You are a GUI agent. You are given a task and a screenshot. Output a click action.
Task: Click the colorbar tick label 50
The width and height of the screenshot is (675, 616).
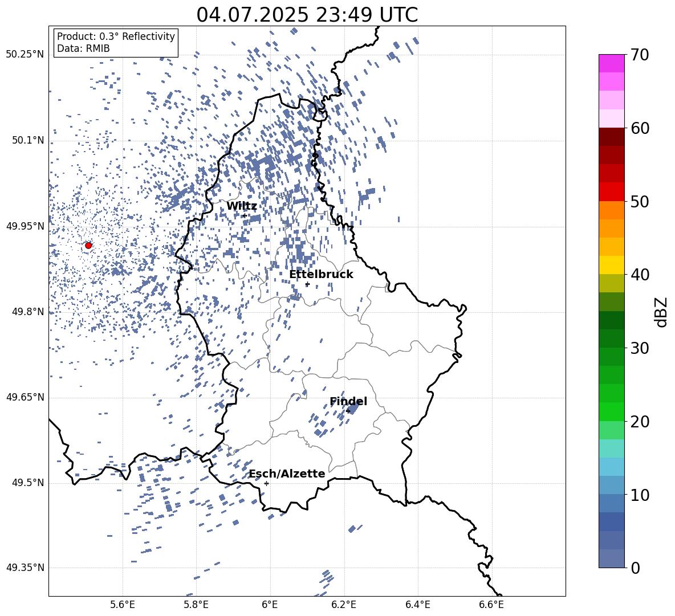coord(640,201)
